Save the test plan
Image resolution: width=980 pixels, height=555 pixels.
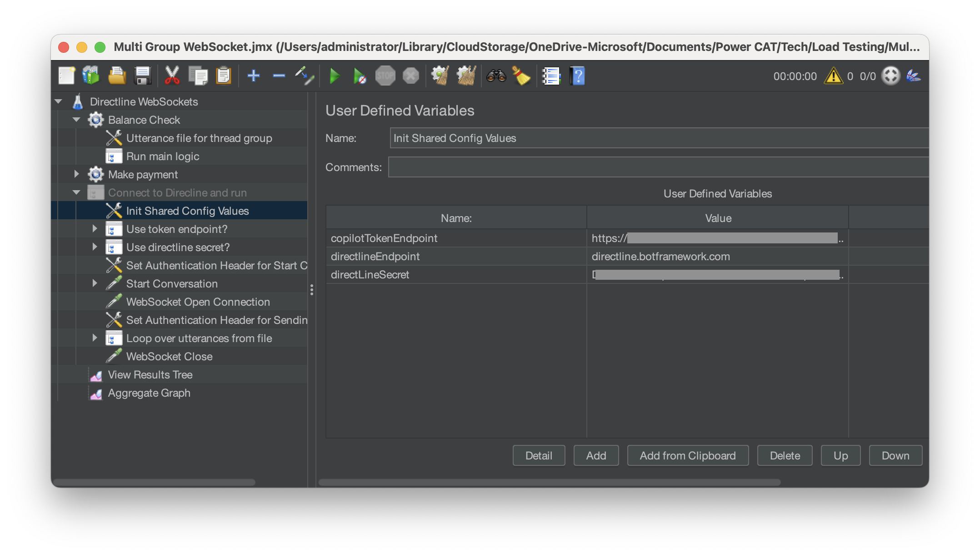143,76
